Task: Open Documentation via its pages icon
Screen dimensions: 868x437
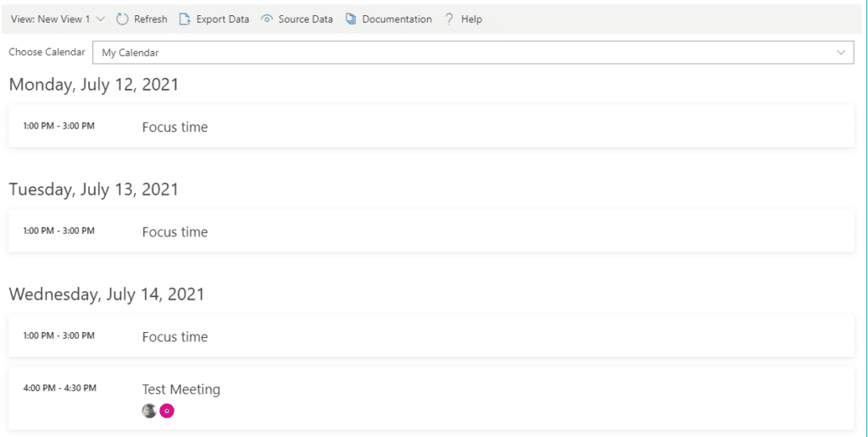Action: [x=351, y=19]
